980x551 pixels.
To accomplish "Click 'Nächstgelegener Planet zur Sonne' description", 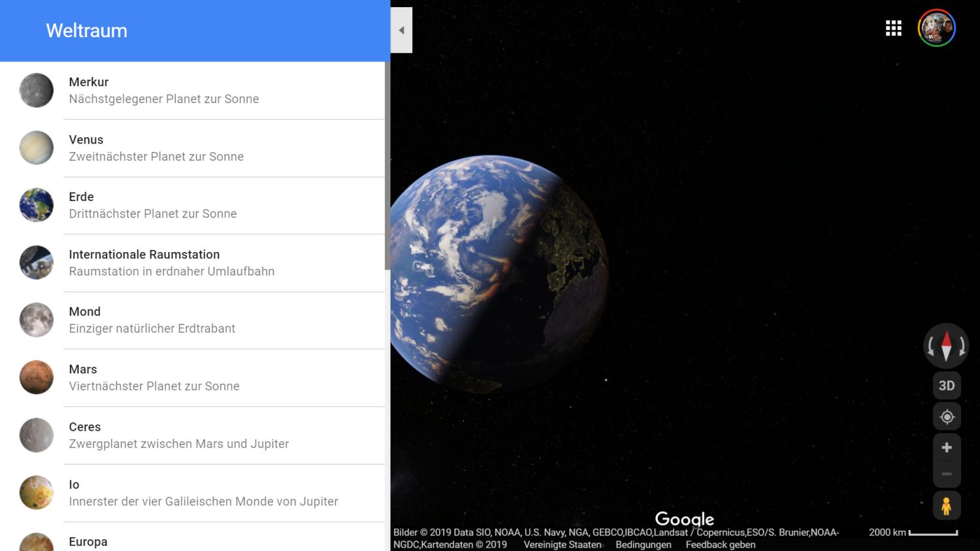I will (164, 99).
